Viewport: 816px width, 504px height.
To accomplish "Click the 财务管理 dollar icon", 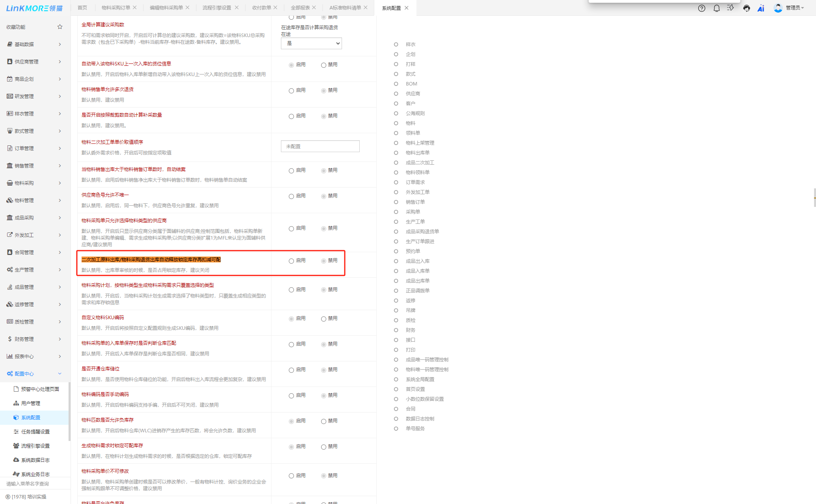I will 9,339.
